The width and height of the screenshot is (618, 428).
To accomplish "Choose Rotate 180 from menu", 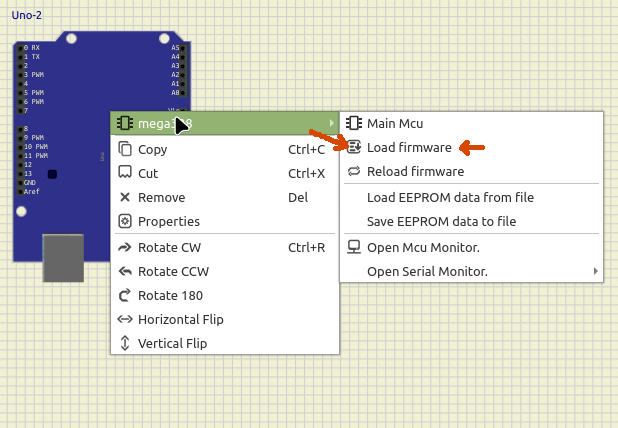I will (x=170, y=295).
